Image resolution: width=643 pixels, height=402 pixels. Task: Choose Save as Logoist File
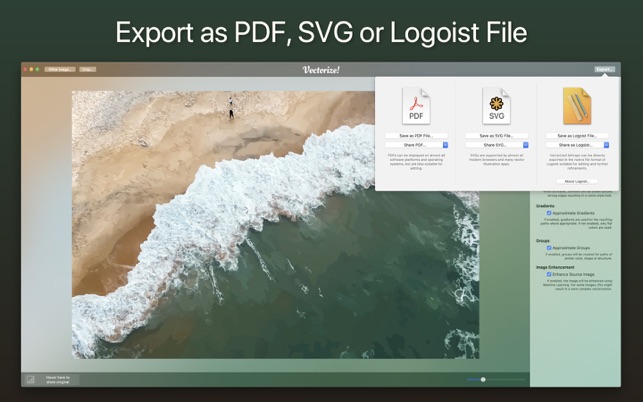(577, 135)
